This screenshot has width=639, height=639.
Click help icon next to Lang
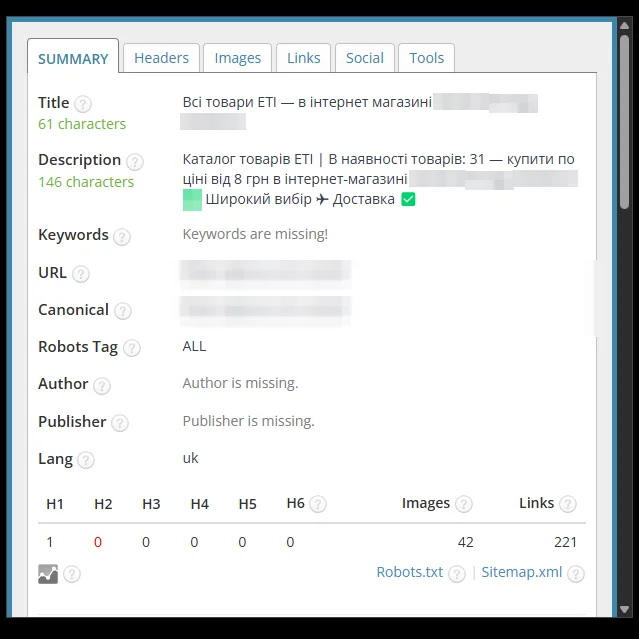tap(86, 460)
